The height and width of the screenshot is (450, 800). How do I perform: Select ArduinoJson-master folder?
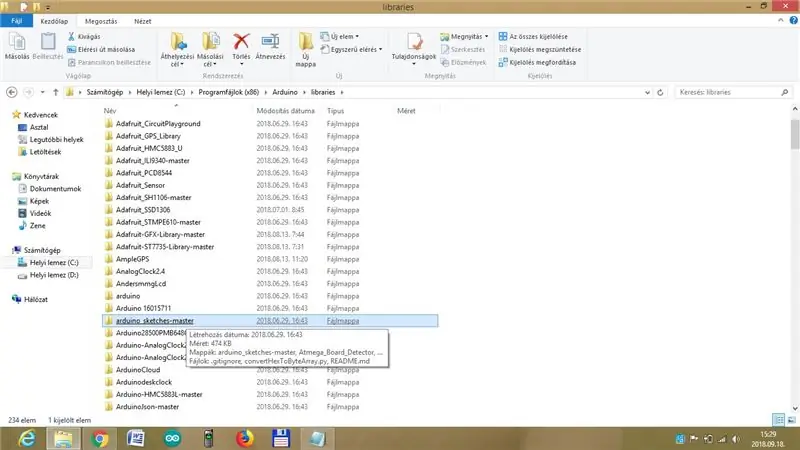point(147,407)
